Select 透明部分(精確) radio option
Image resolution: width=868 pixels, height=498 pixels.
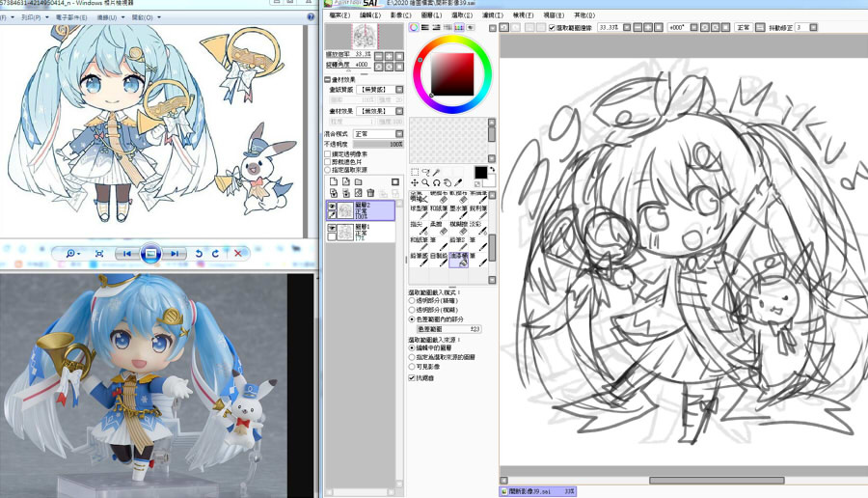pyautogui.click(x=412, y=301)
